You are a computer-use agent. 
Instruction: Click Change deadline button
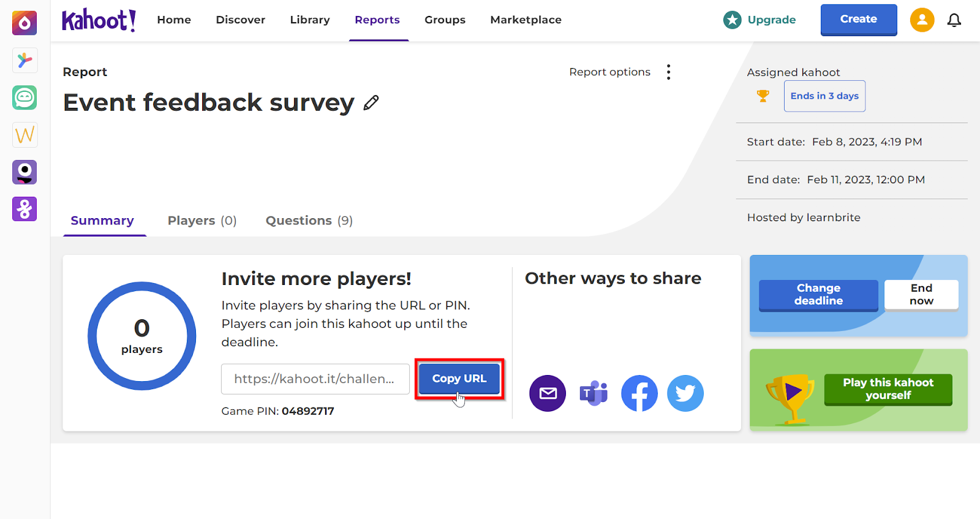click(818, 295)
